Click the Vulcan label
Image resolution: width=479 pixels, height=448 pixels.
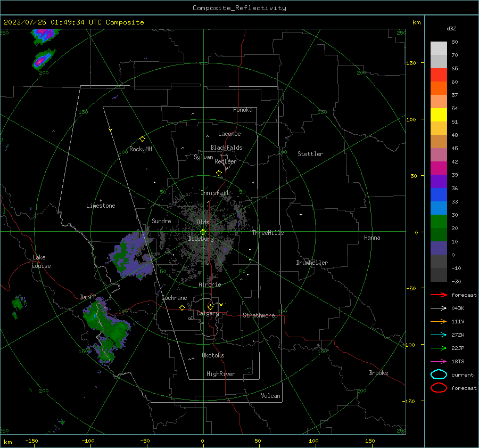coord(271,396)
